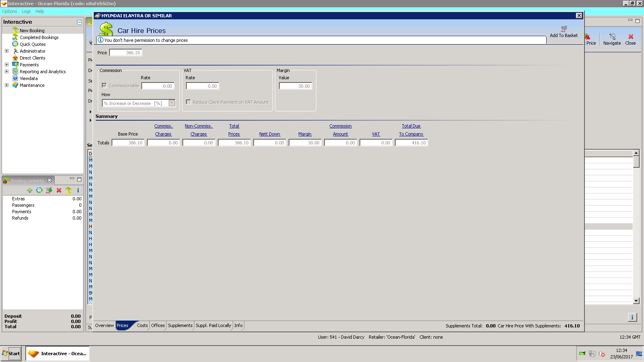The image size is (644, 362).
Task: Click the Price input field
Action: tap(126, 53)
